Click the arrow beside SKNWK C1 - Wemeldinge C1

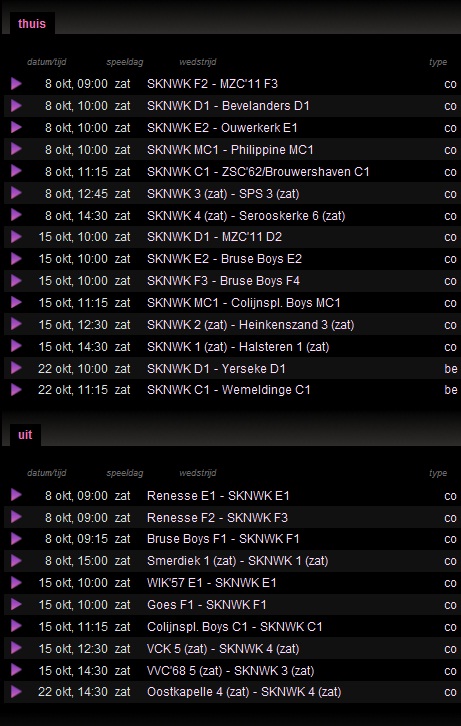coord(16,390)
